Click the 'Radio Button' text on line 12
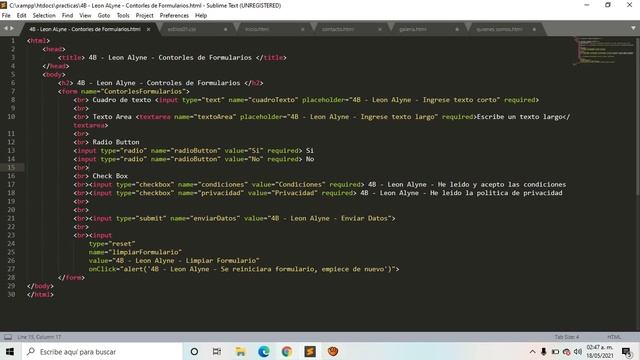Image resolution: width=640 pixels, height=360 pixels. pyautogui.click(x=116, y=142)
